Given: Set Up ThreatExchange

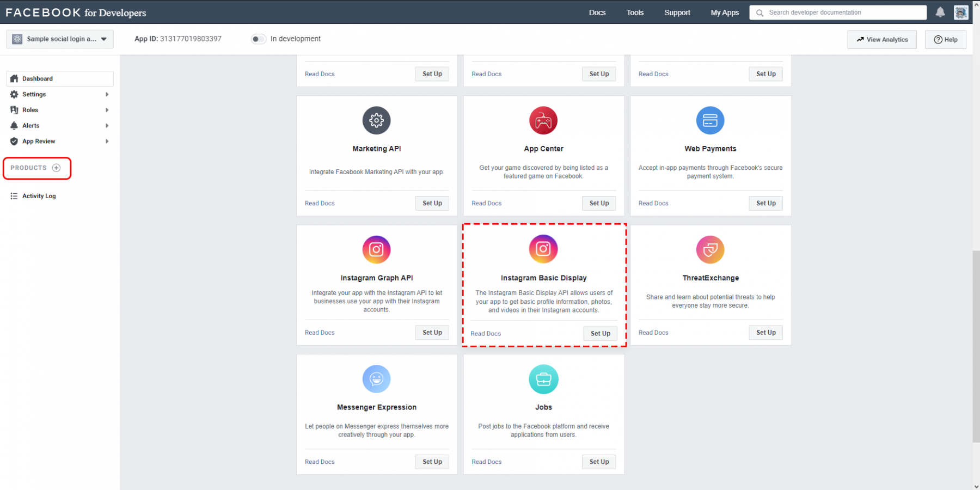Looking at the screenshot, I should (x=766, y=333).
